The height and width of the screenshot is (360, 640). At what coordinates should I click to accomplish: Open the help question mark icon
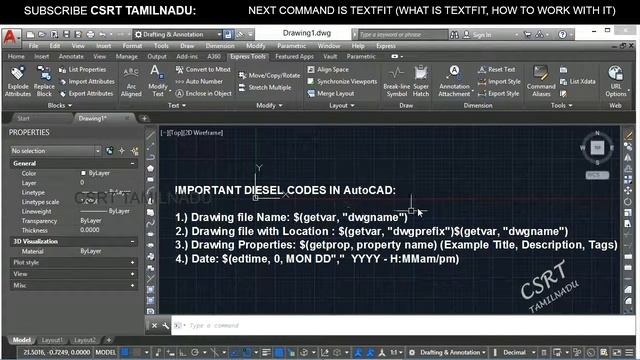(562, 35)
